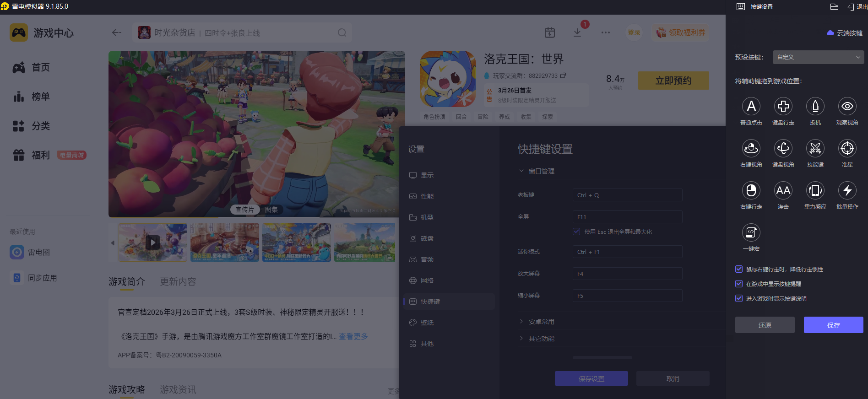Open 壁纸 settings tab
The image size is (868, 399).
(x=449, y=323)
